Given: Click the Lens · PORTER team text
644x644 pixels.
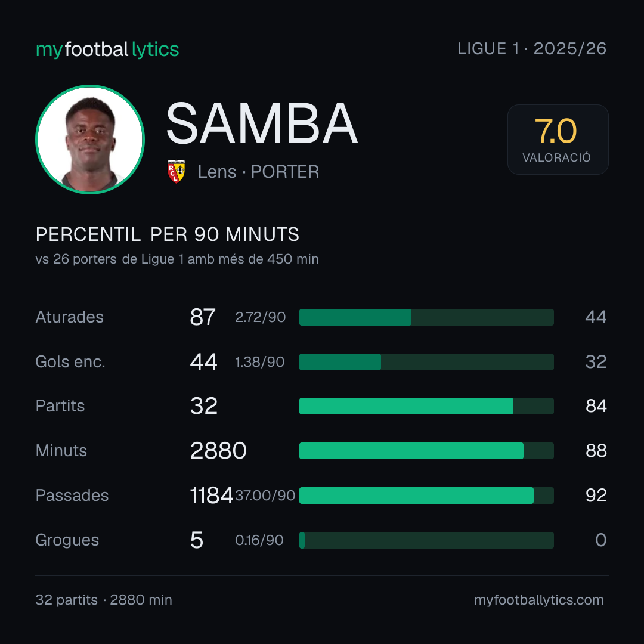Looking at the screenshot, I should tap(258, 172).
